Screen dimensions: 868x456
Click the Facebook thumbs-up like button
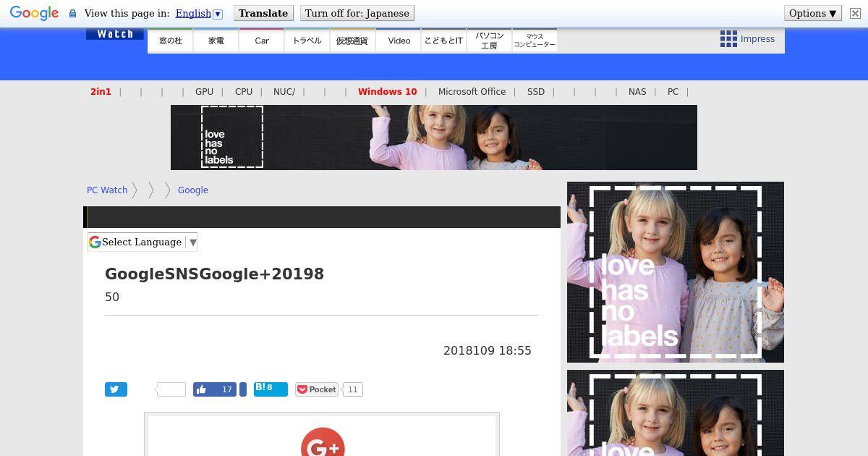tap(215, 389)
